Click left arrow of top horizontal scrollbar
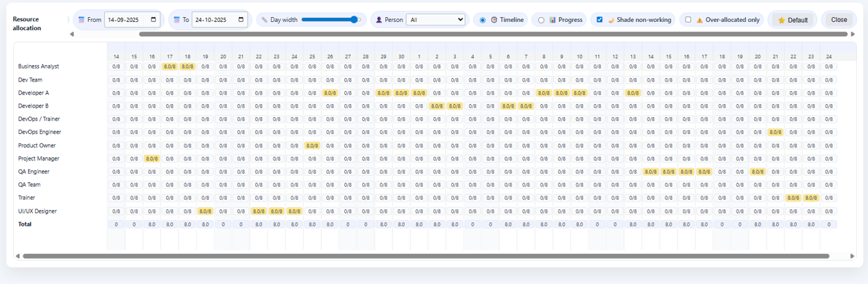 [73, 34]
